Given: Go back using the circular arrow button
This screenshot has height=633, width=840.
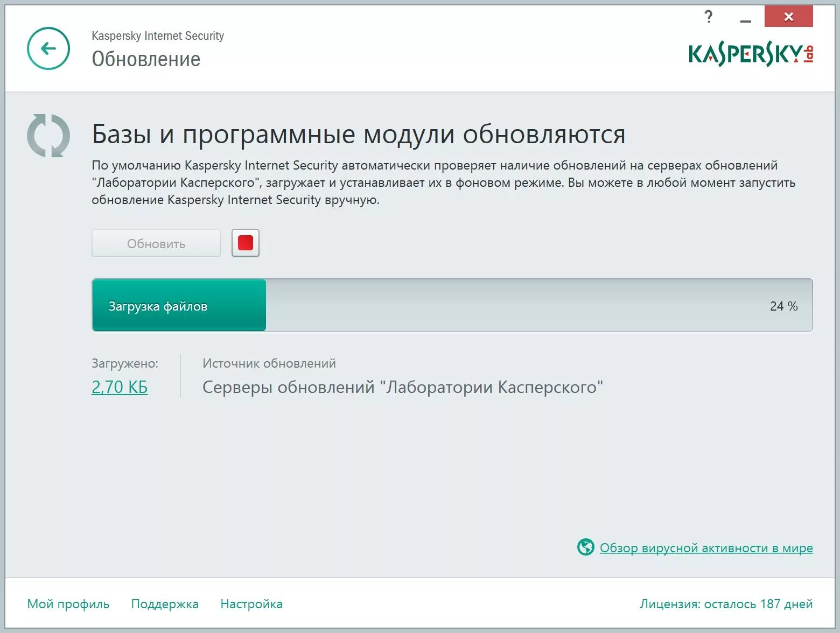Looking at the screenshot, I should [48, 48].
